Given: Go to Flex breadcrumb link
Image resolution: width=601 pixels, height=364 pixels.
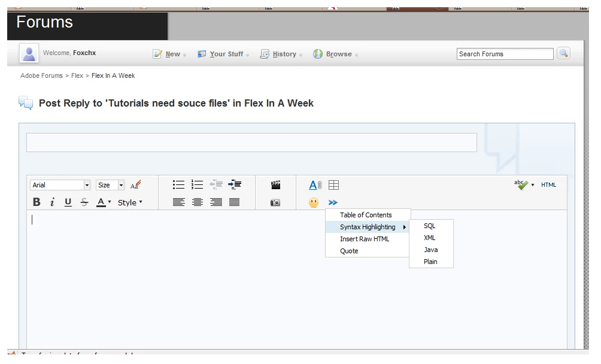Looking at the screenshot, I should tap(77, 75).
